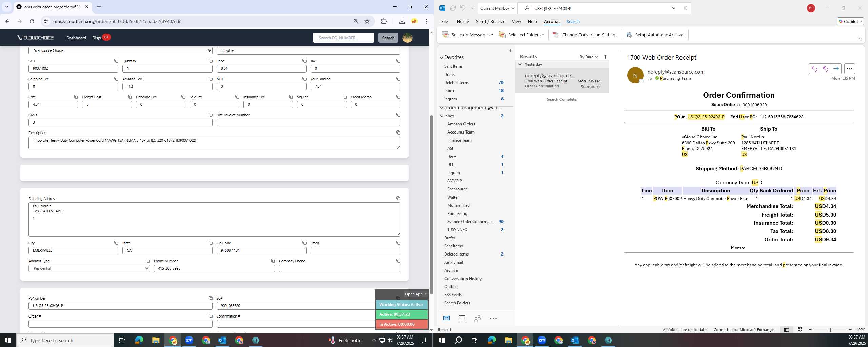Copy the Phone Number value
This screenshot has height=347, width=868.
tap(273, 261)
